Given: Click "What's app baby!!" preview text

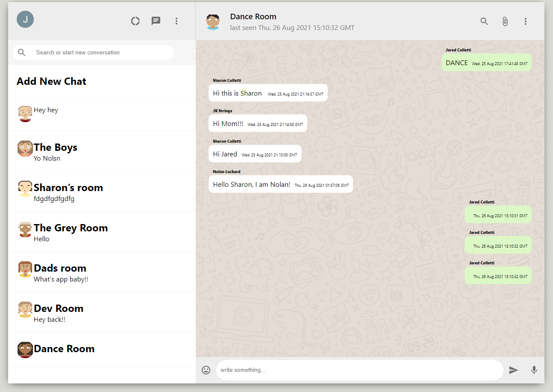Looking at the screenshot, I should click(61, 279).
